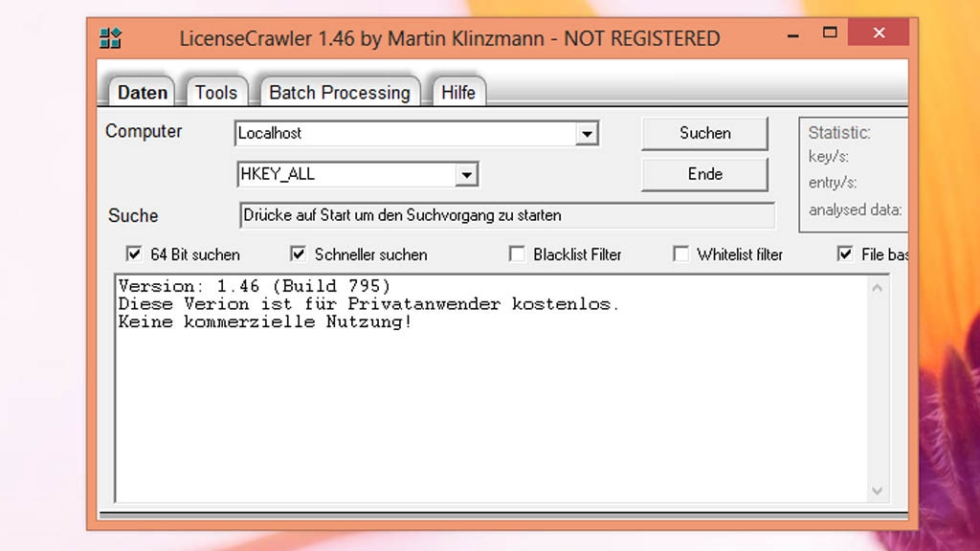Click the Suche status field
The height and width of the screenshot is (551, 980).
[507, 215]
